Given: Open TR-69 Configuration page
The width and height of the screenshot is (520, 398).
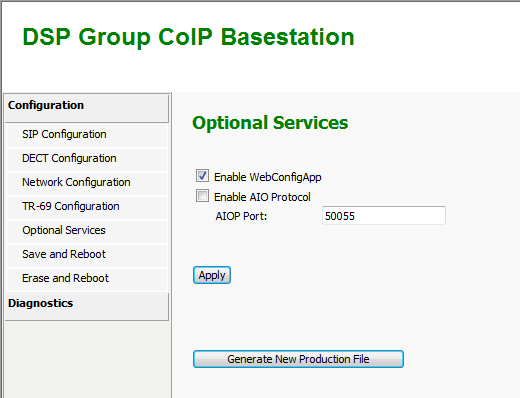Looking at the screenshot, I should click(x=87, y=207).
